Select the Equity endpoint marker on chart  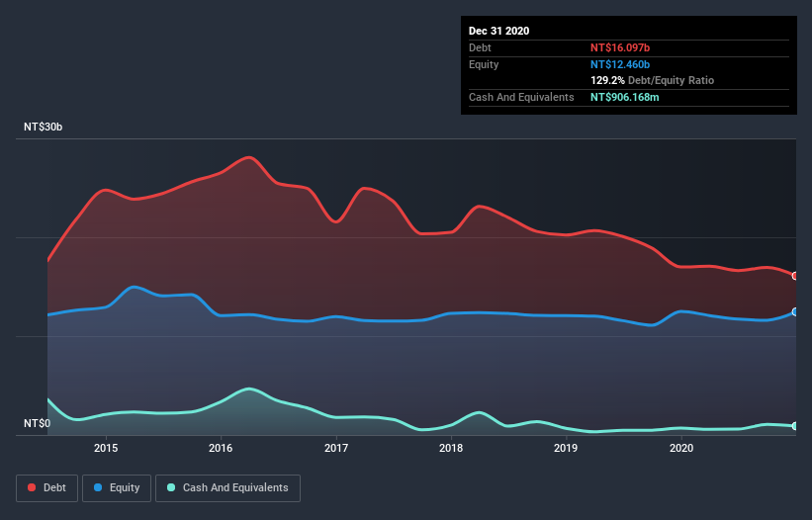click(795, 312)
